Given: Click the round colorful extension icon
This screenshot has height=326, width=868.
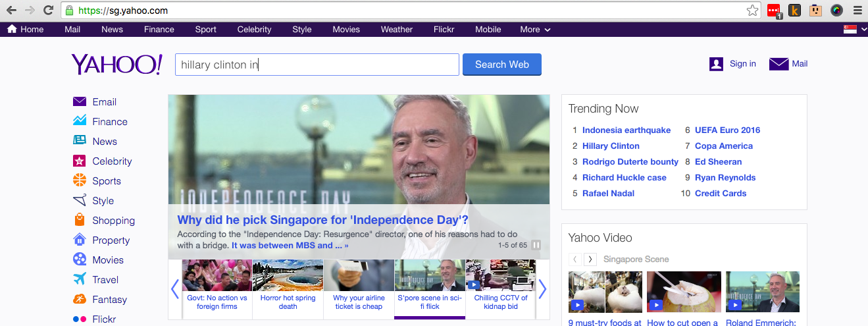Looking at the screenshot, I should click(836, 11).
